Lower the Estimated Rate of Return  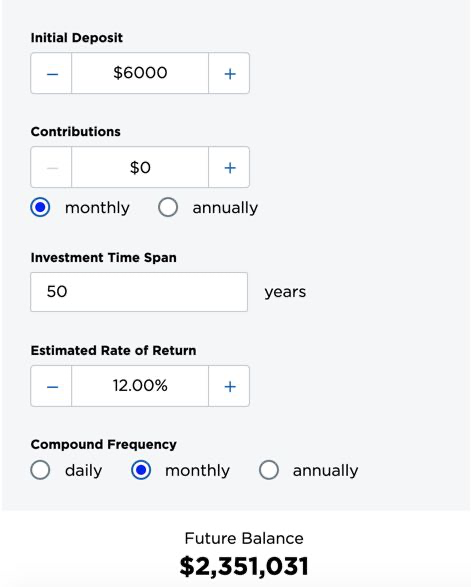(x=51, y=386)
